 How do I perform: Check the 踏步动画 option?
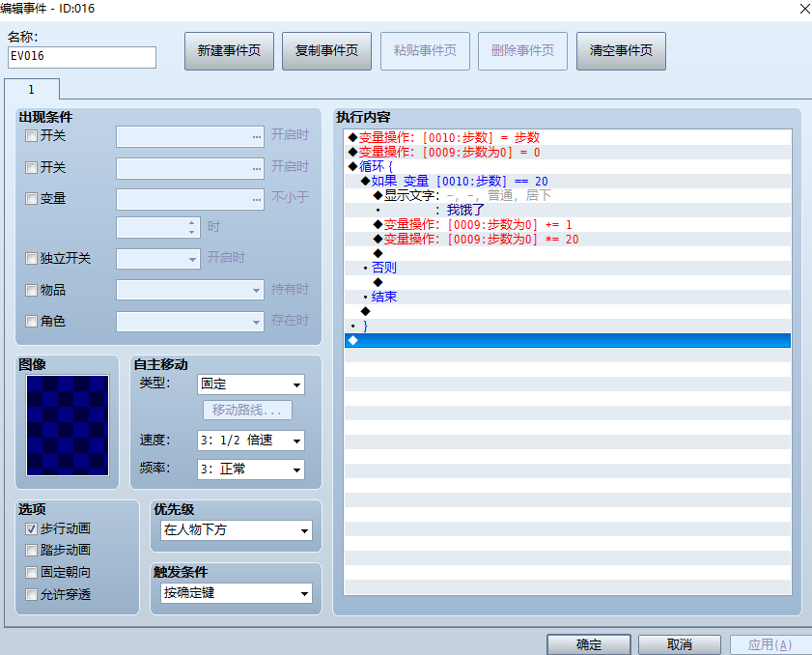(x=32, y=551)
